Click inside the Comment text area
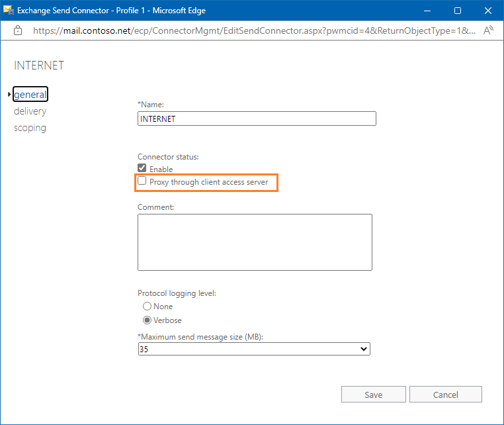 pos(255,242)
